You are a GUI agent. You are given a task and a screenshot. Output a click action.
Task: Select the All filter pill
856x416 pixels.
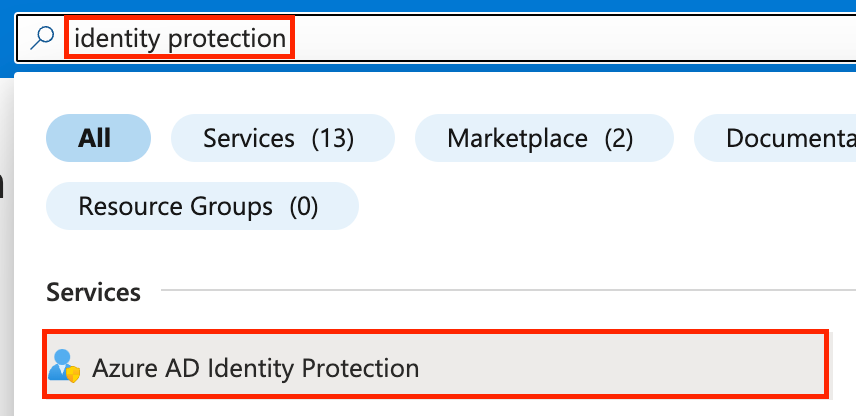click(97, 138)
